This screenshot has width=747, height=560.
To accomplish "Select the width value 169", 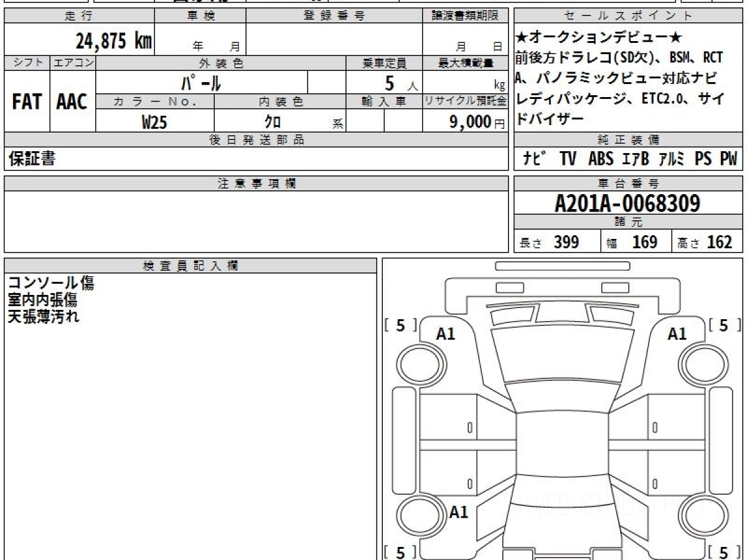I will tap(644, 242).
